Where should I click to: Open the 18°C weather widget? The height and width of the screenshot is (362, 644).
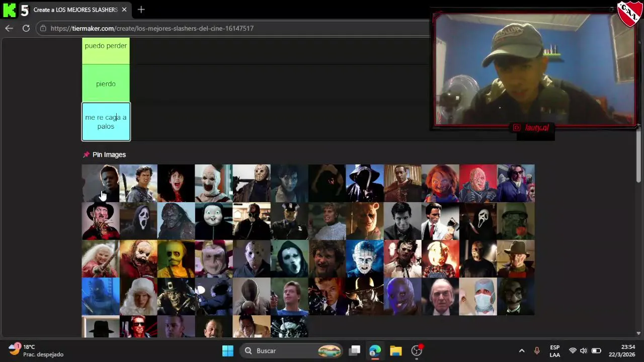[x=36, y=350]
